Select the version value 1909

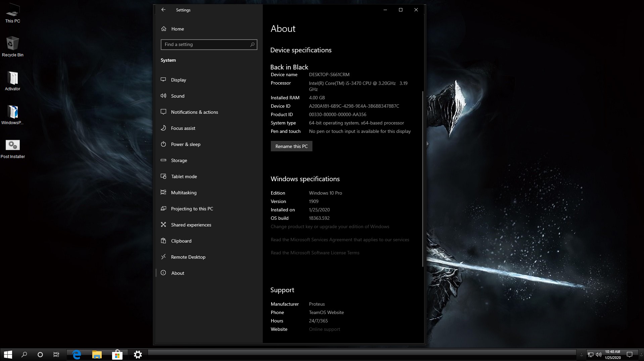pyautogui.click(x=314, y=201)
